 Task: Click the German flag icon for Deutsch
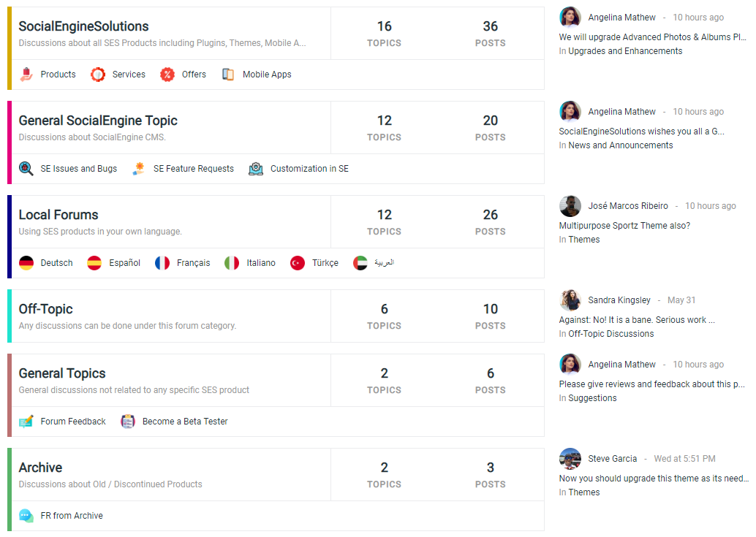point(26,262)
